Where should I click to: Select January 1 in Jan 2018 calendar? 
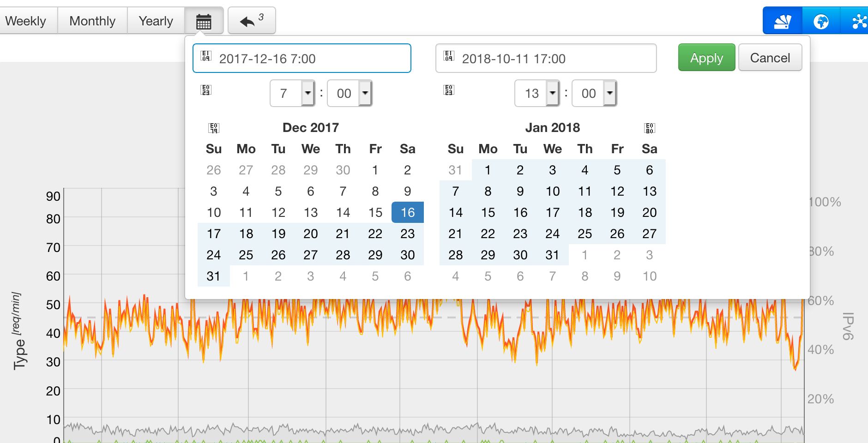(x=488, y=170)
